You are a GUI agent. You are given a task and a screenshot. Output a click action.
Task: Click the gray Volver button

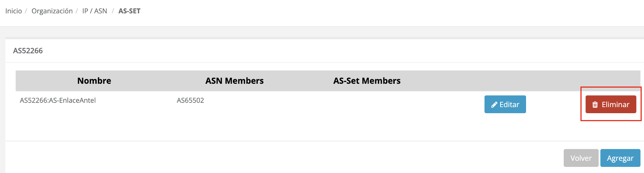tap(581, 158)
